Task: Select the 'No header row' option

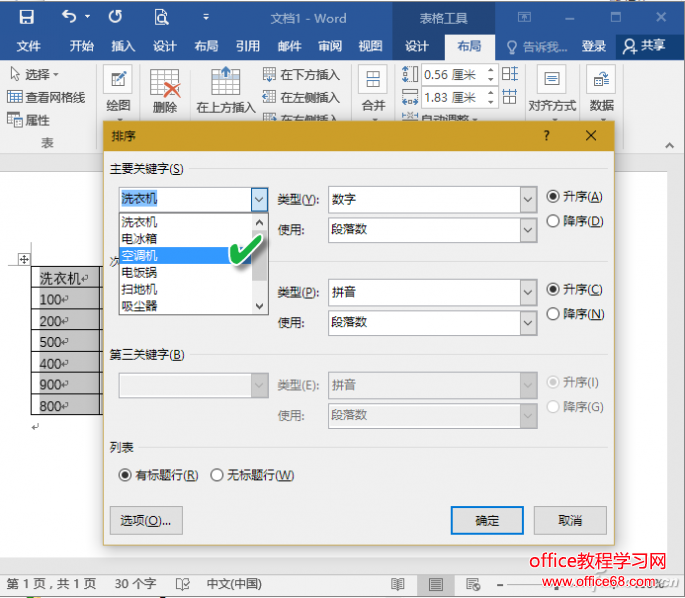Action: coord(217,476)
